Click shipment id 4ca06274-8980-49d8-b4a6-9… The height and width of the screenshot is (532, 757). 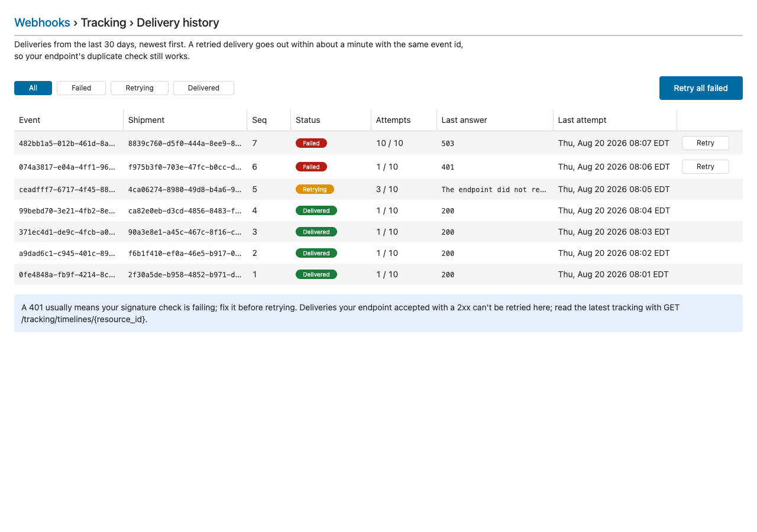coord(185,189)
